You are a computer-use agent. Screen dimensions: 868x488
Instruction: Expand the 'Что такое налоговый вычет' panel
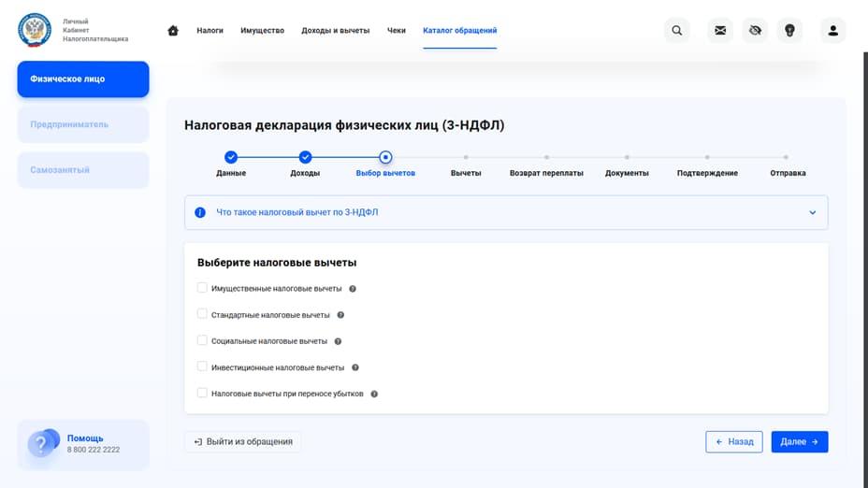[x=812, y=212]
